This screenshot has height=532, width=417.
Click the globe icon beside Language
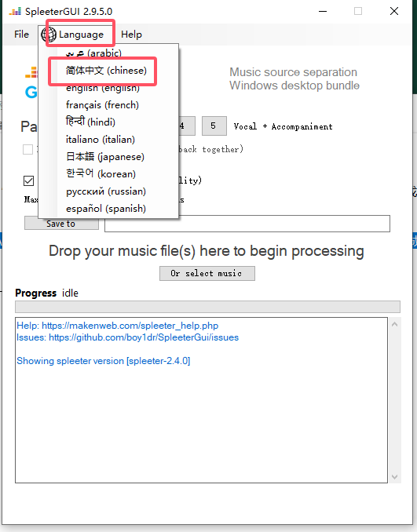pyautogui.click(x=48, y=35)
